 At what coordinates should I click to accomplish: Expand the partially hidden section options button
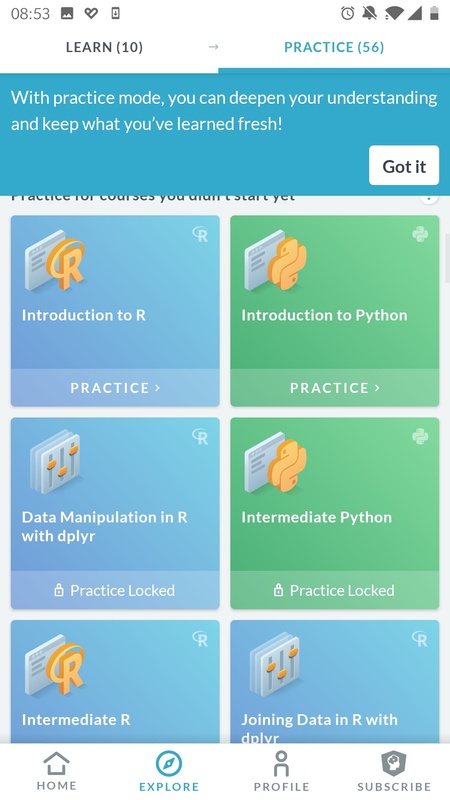429,199
